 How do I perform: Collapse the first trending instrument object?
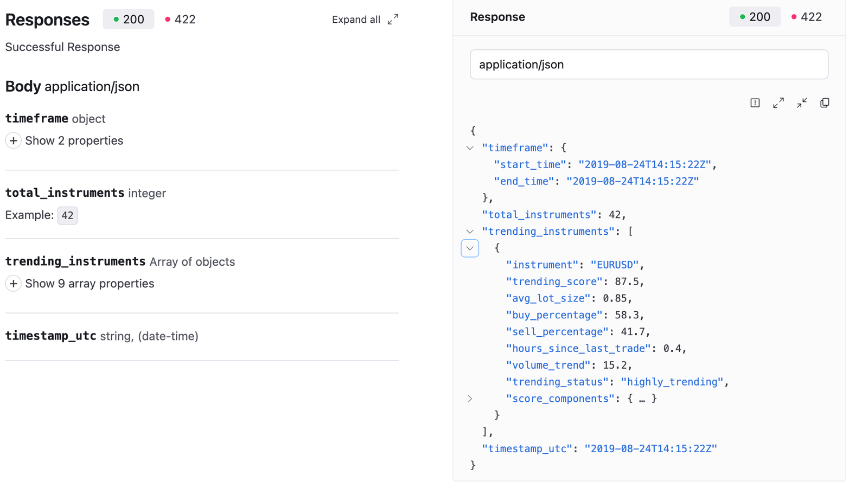tap(470, 248)
